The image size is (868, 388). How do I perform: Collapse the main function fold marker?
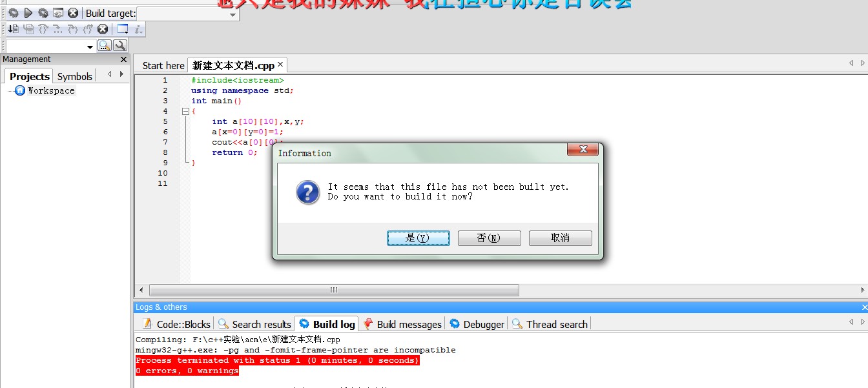click(x=186, y=111)
